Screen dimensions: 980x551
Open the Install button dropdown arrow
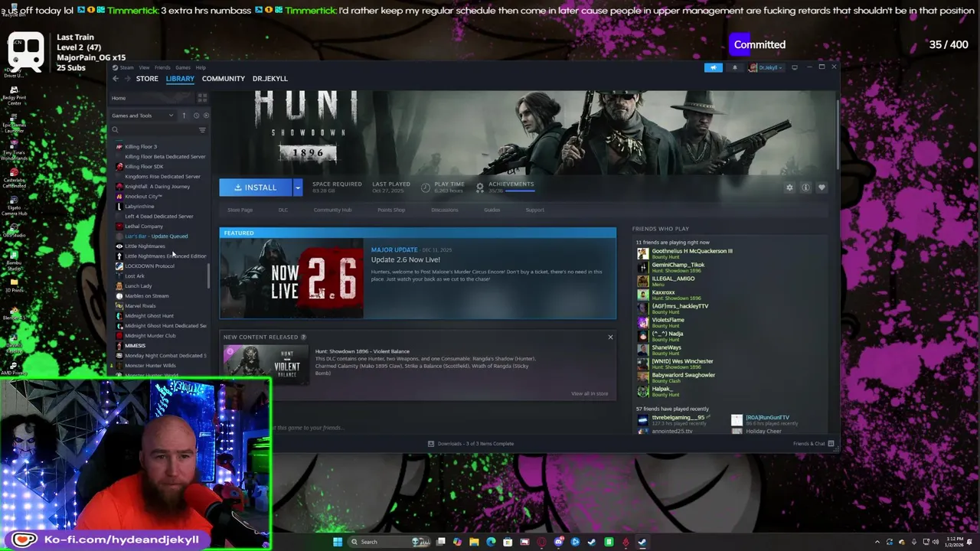pos(297,187)
